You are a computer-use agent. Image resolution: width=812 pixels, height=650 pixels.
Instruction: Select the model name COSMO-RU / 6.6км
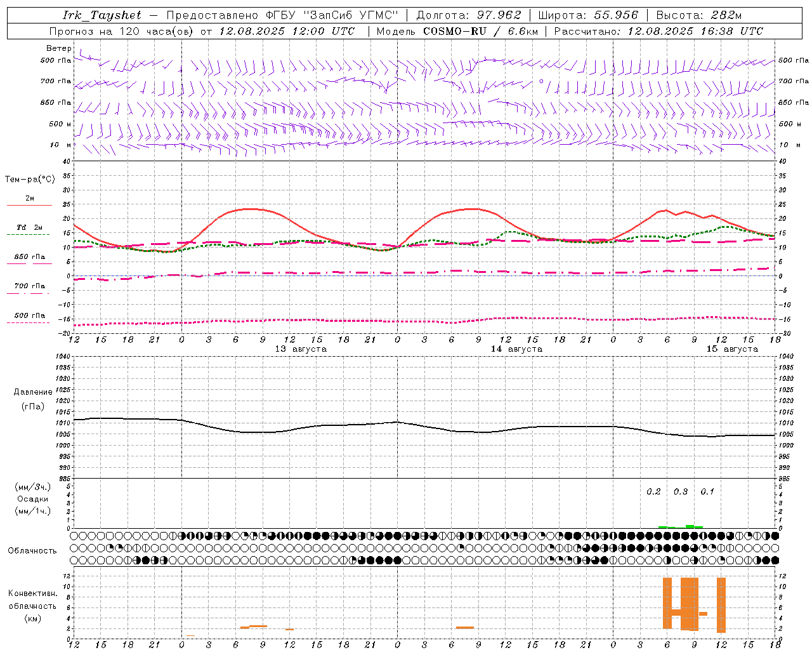pyautogui.click(x=481, y=31)
